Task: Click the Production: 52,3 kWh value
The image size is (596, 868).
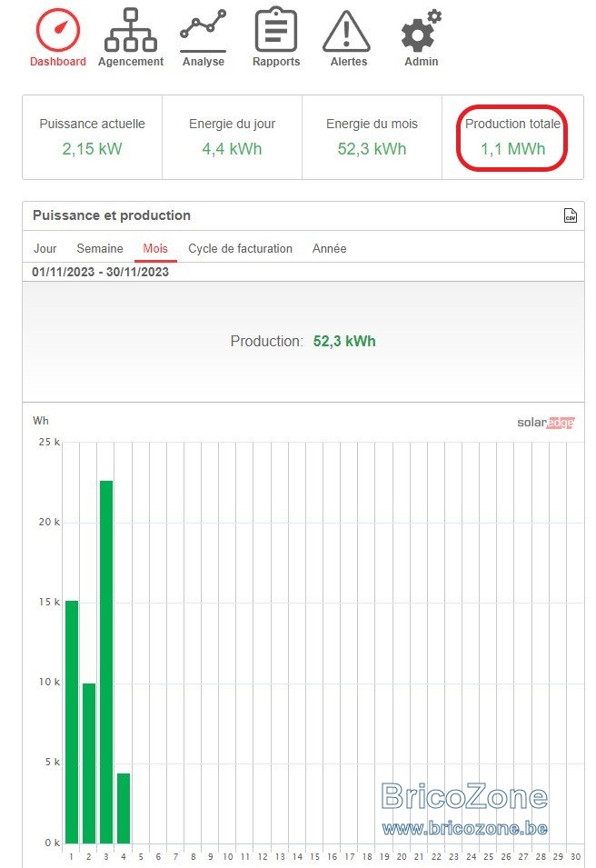Action: (344, 341)
